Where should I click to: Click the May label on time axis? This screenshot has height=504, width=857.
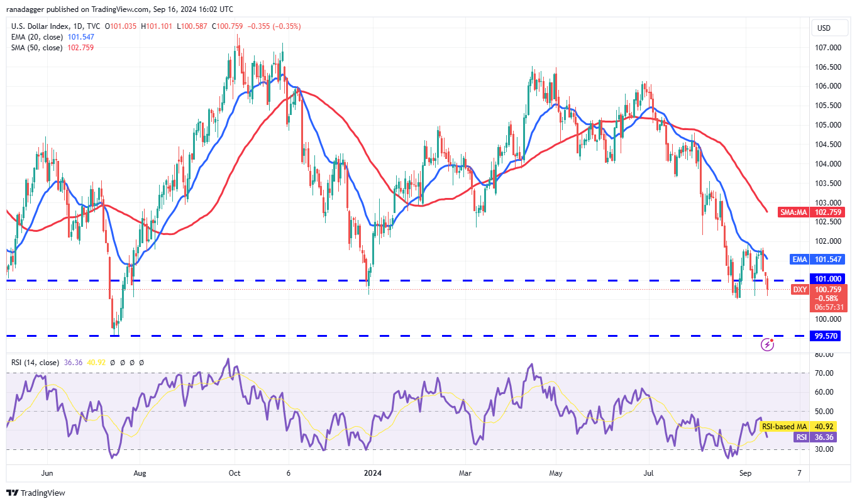pos(555,472)
